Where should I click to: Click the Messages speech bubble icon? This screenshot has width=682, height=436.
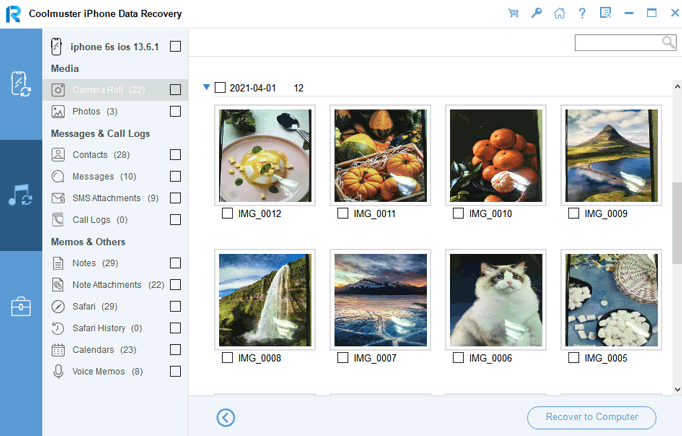[x=58, y=176]
